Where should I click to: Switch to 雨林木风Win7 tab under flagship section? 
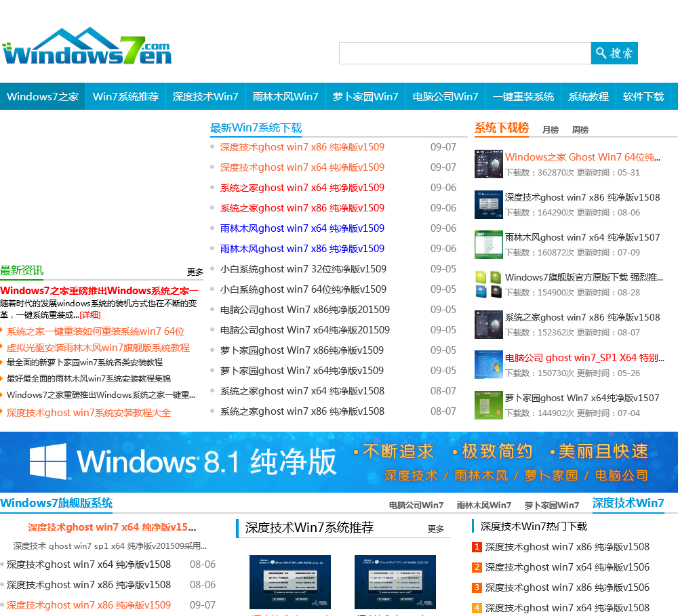[484, 505]
